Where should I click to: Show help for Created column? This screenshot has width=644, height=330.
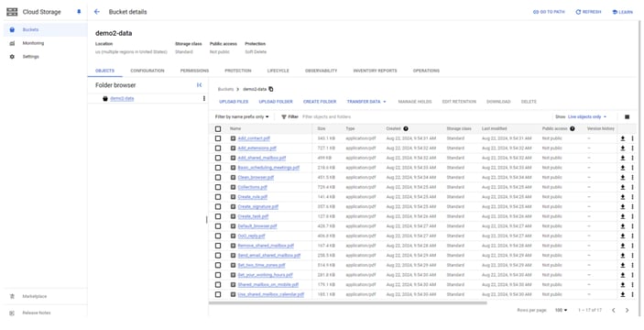tap(406, 128)
